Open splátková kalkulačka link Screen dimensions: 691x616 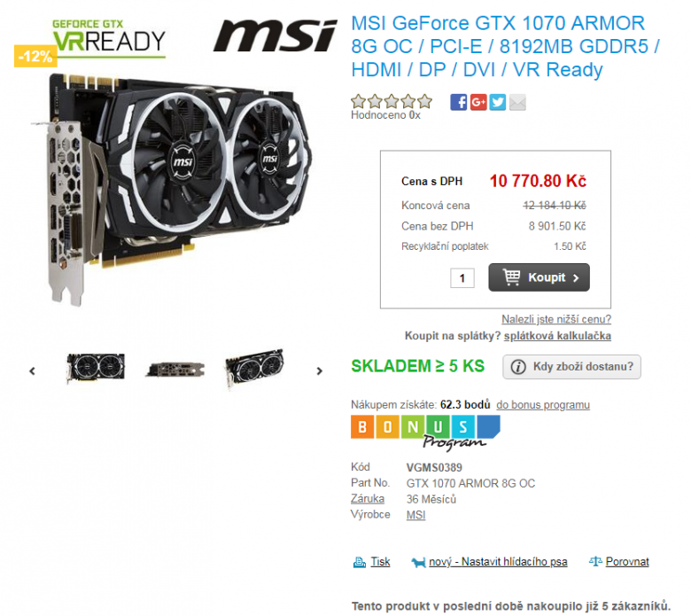557,336
